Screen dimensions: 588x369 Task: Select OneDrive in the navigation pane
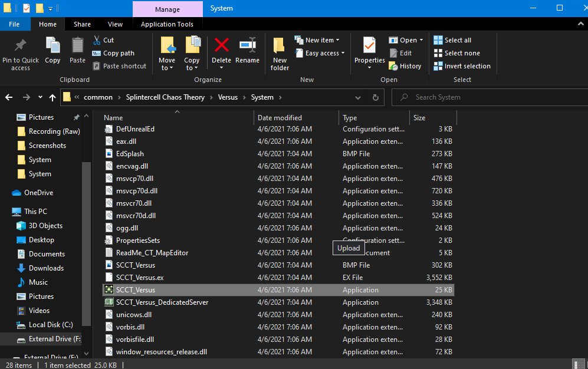[x=32, y=193]
